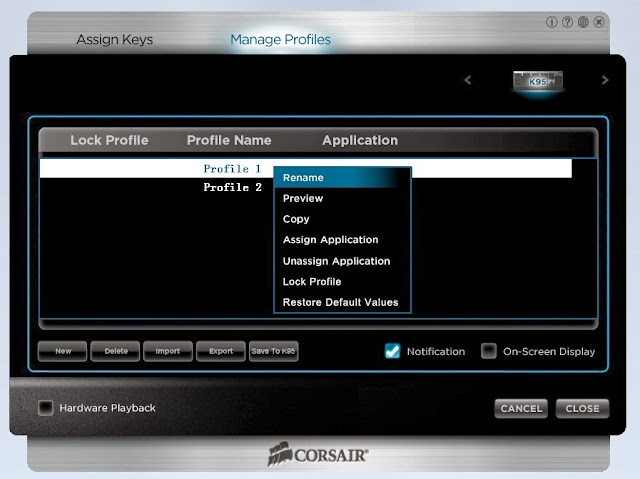Switch to the Assign Keys tab
The height and width of the screenshot is (479, 640).
(115, 40)
